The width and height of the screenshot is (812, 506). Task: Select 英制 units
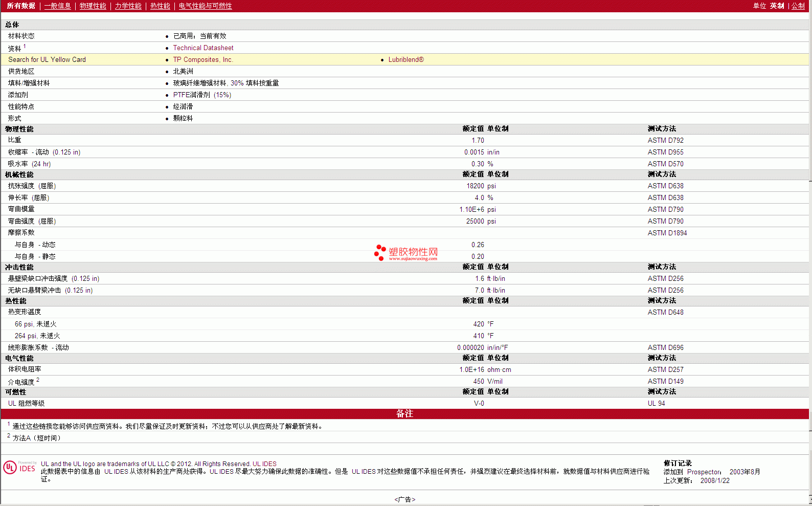[x=777, y=6]
